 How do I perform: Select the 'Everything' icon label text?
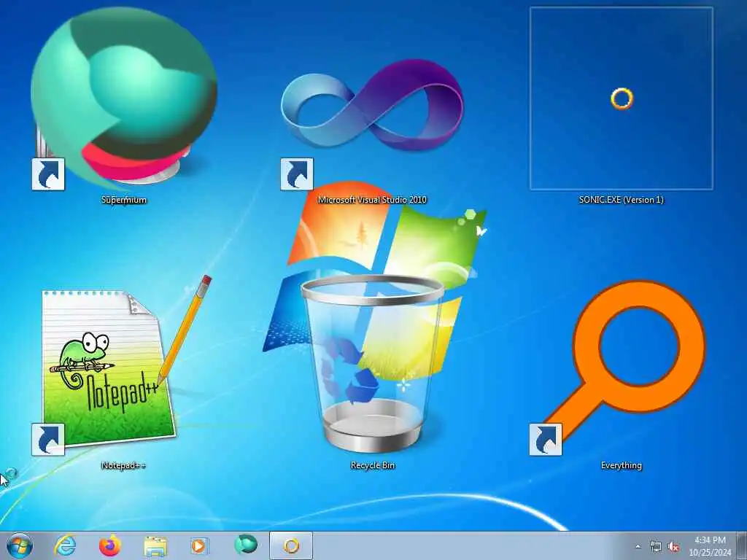click(622, 465)
